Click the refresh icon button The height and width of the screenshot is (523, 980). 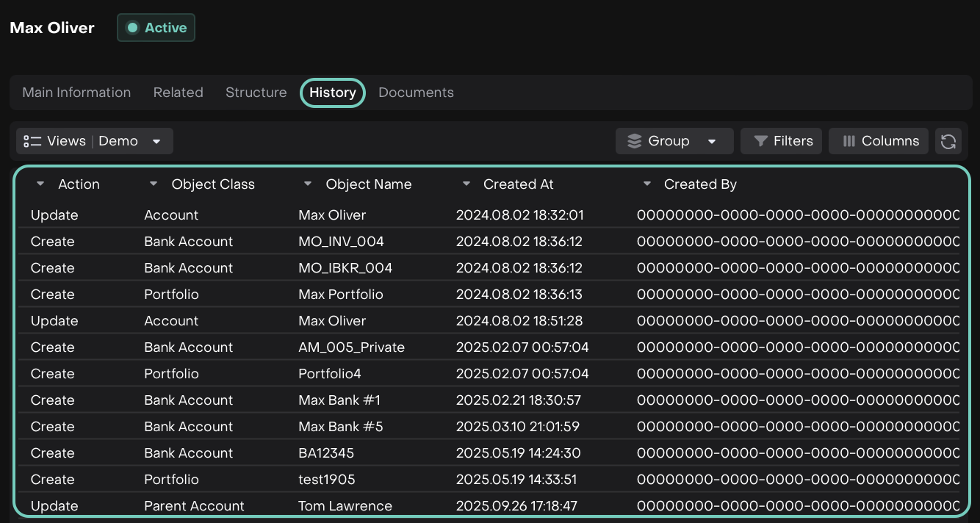(948, 141)
